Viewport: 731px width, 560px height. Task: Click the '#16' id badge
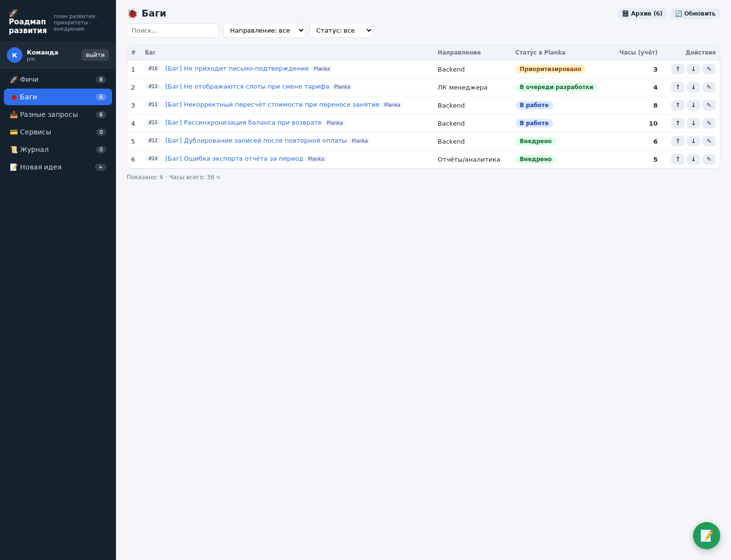[153, 69]
